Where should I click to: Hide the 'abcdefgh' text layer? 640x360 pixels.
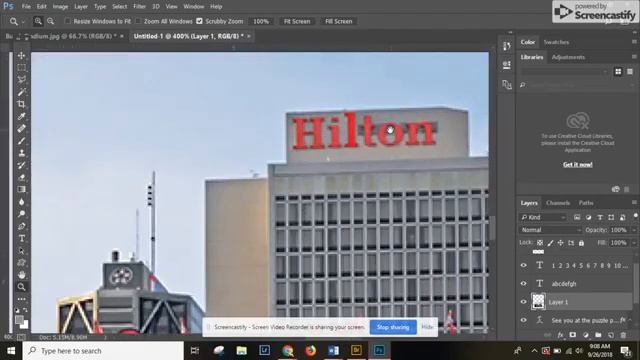524,283
